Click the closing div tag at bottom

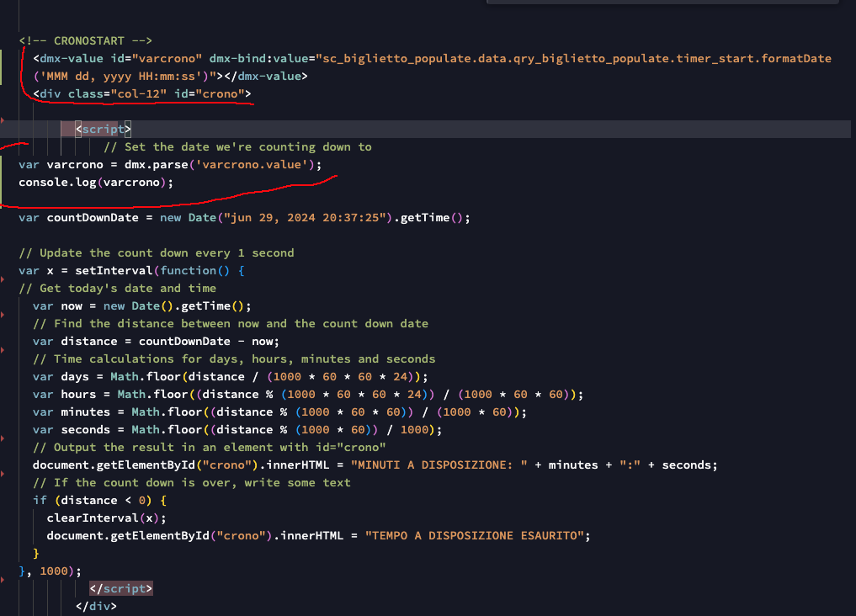pyautogui.click(x=96, y=606)
